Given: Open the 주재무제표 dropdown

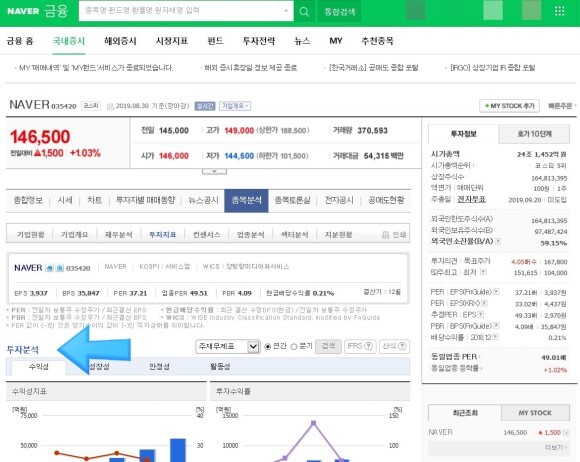Looking at the screenshot, I should [227, 347].
